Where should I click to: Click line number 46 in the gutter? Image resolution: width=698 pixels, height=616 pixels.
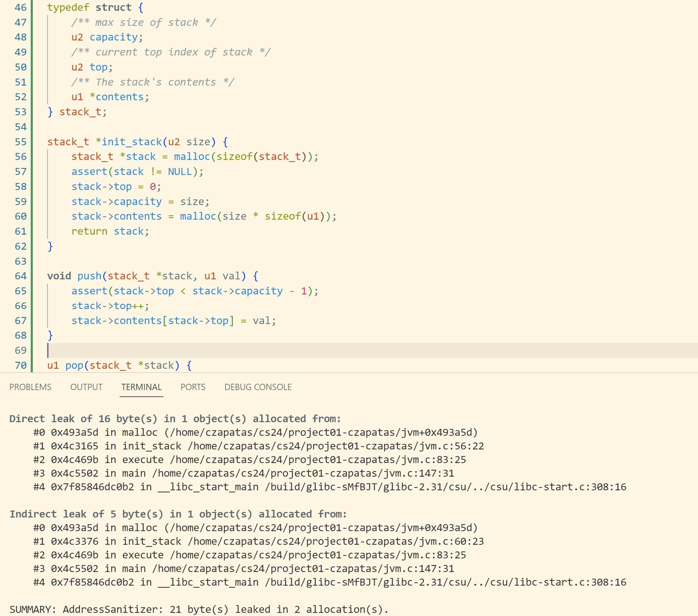[21, 7]
